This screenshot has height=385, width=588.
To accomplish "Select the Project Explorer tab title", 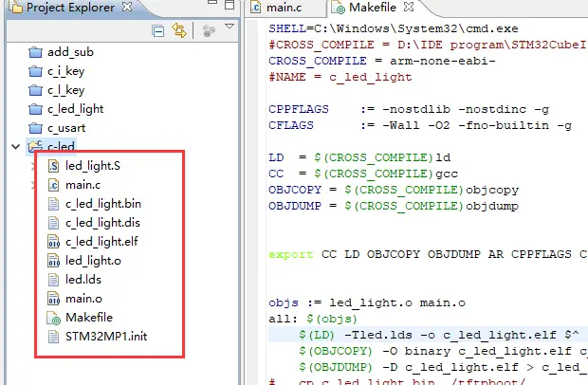I will point(70,8).
